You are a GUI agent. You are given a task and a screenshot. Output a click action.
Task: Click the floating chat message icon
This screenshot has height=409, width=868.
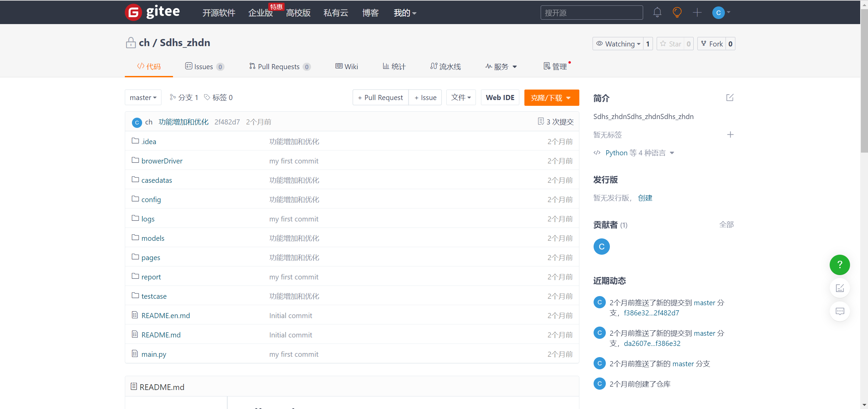click(x=840, y=311)
